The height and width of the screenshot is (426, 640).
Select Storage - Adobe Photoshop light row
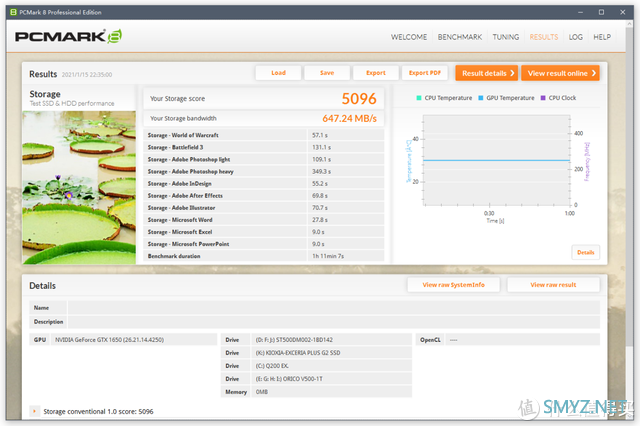pos(264,160)
